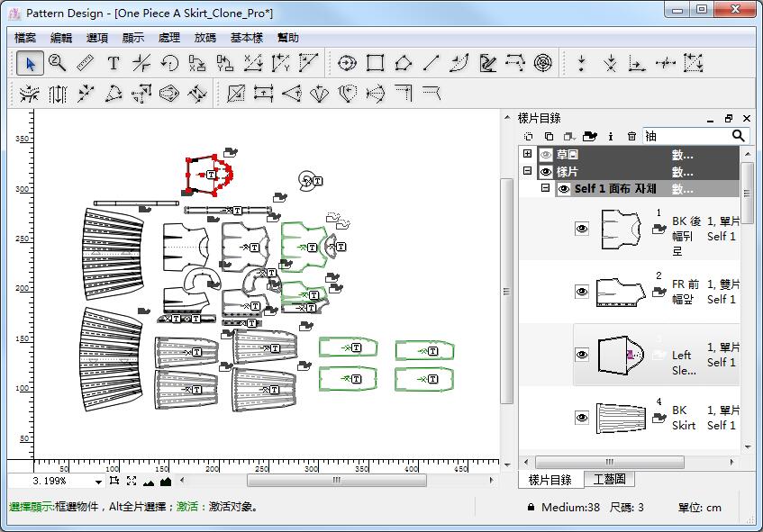Click the trash icon in piece panel

click(631, 136)
